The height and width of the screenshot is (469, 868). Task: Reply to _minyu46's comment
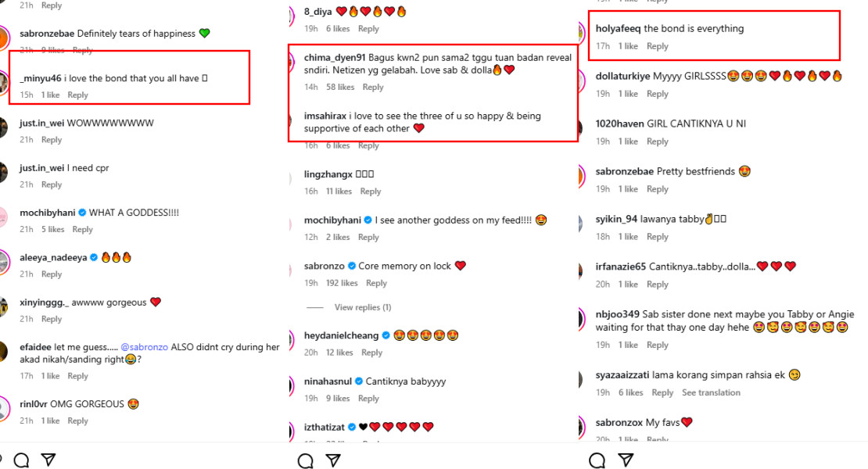tap(77, 95)
